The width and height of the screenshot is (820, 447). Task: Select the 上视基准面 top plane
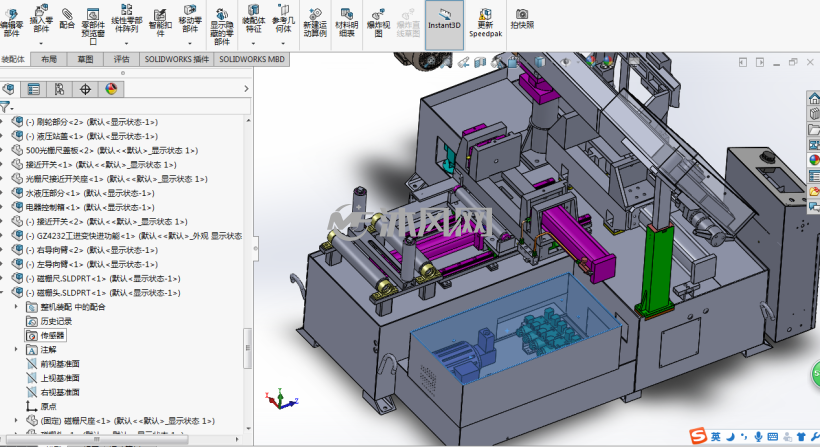[x=53, y=378]
